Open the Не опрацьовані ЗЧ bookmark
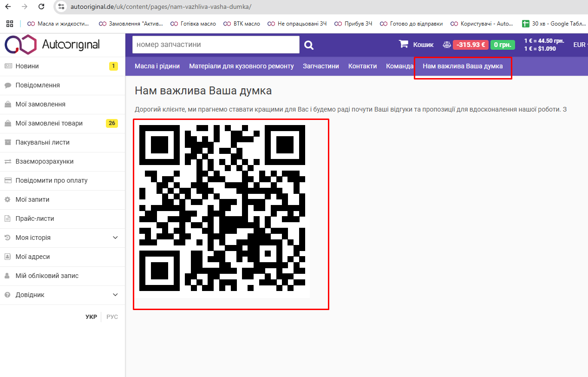This screenshot has height=377, width=588. 297,24
